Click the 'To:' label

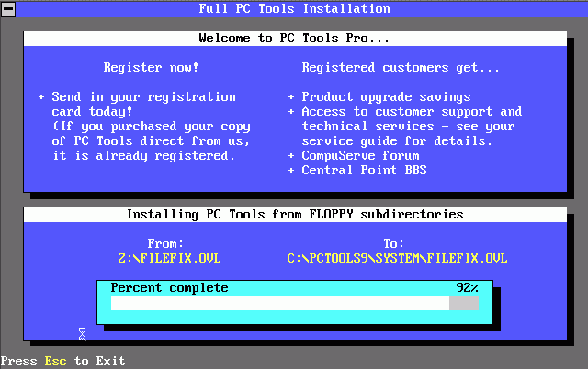click(x=393, y=244)
